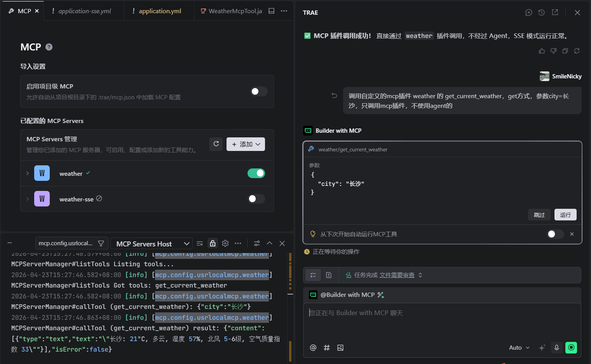This screenshot has height=364, width=591.
Task: Expand the weather-sse server entry
Action: click(28, 199)
